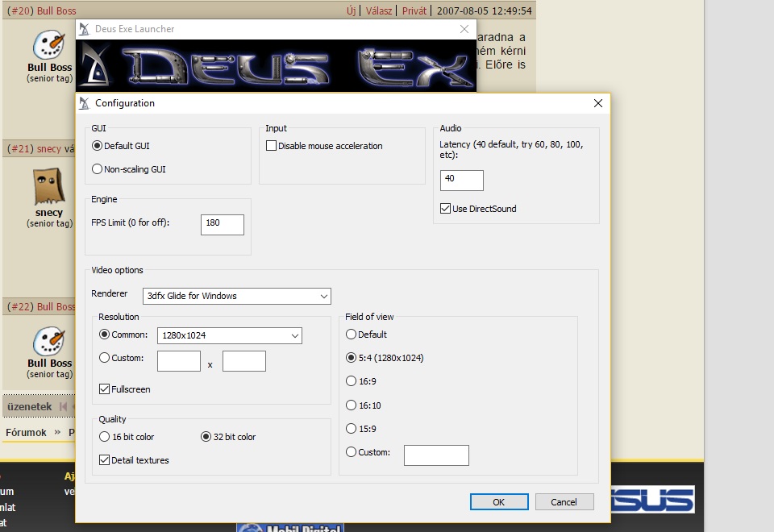The height and width of the screenshot is (532, 774).
Task: Click the custom field of view input
Action: pyautogui.click(x=436, y=455)
